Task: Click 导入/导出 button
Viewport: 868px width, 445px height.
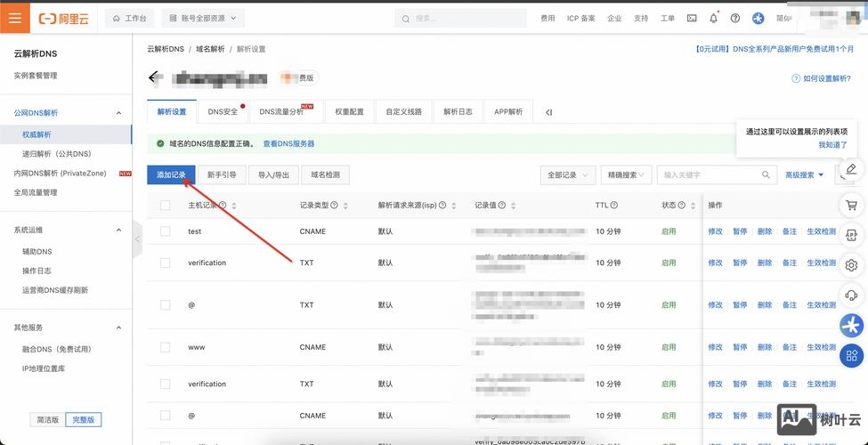Action: [273, 175]
